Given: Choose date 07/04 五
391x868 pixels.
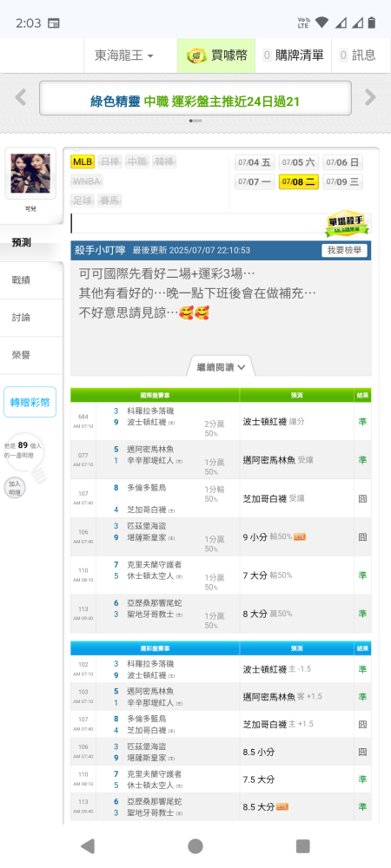Looking at the screenshot, I should [255, 162].
